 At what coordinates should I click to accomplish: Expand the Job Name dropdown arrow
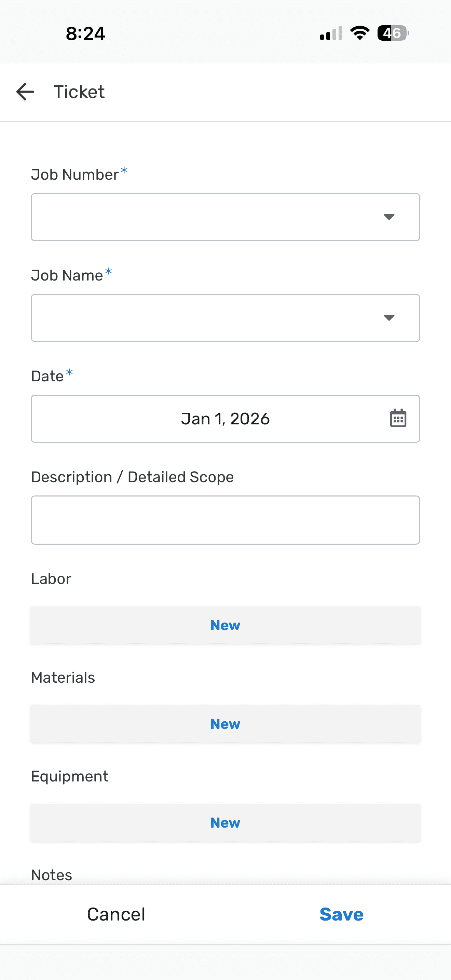click(x=388, y=318)
